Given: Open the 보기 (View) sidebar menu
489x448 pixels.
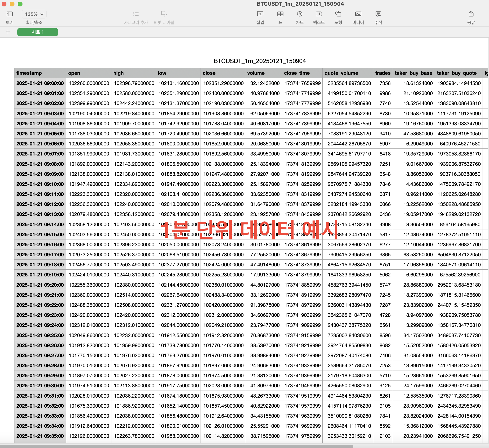Looking at the screenshot, I should click(x=9, y=14).
